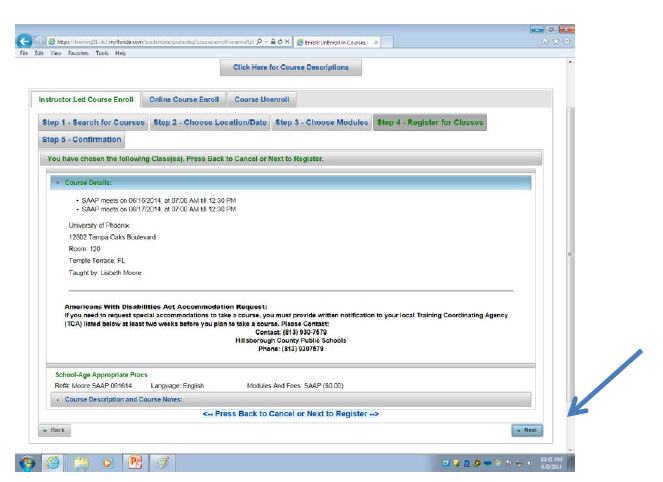
Task: Click the Back button to cancel
Action: pyautogui.click(x=54, y=430)
